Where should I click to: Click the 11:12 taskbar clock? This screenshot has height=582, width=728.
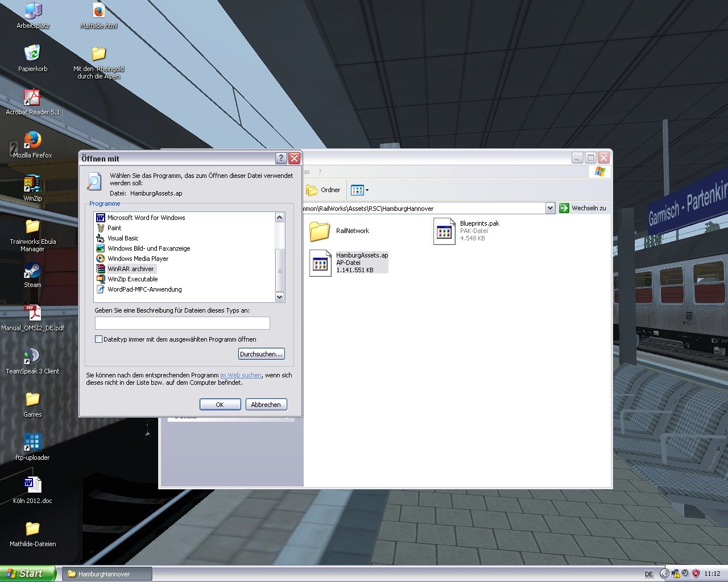click(712, 573)
